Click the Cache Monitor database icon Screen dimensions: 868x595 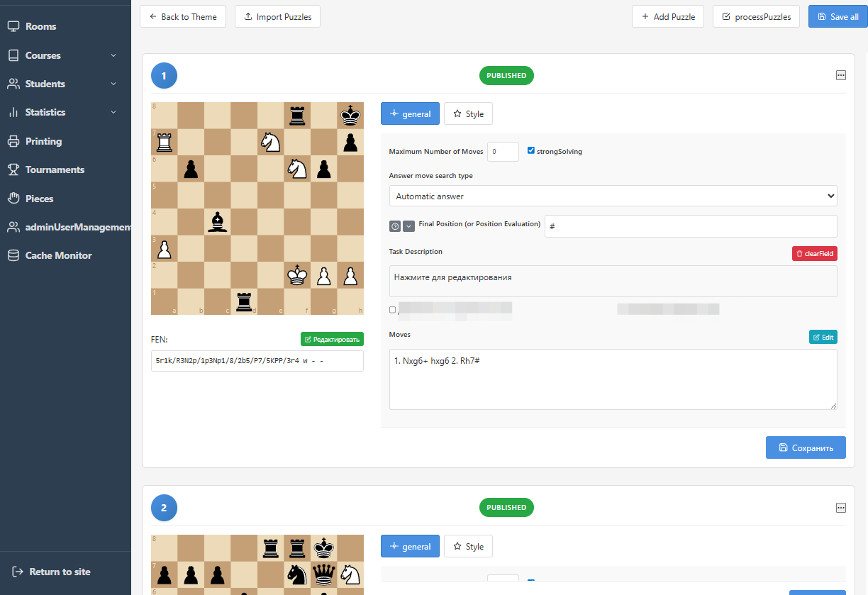tap(13, 255)
